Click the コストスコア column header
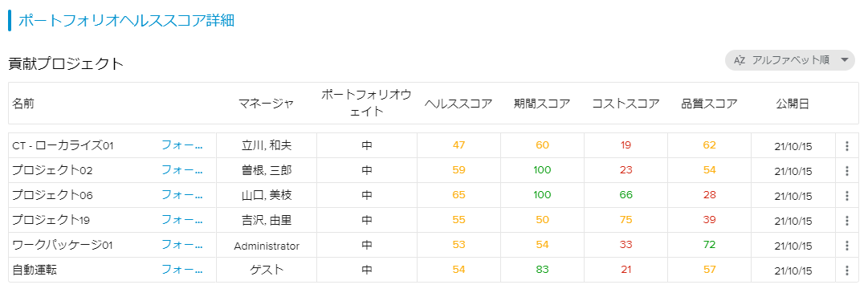This screenshot has height=297, width=868. pos(626,104)
